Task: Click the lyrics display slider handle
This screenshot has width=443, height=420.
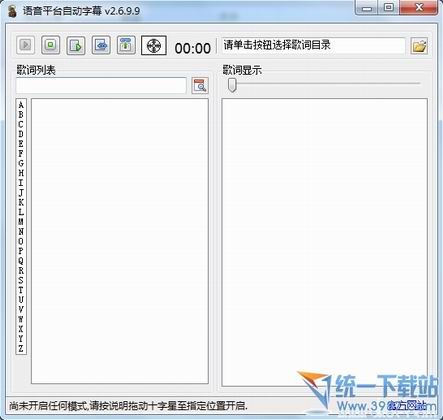Action: 232,85
